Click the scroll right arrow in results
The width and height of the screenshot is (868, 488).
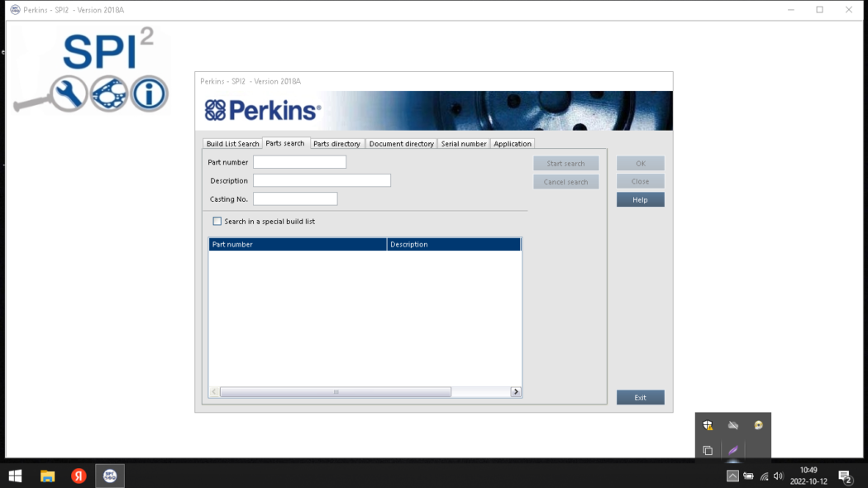pyautogui.click(x=516, y=391)
